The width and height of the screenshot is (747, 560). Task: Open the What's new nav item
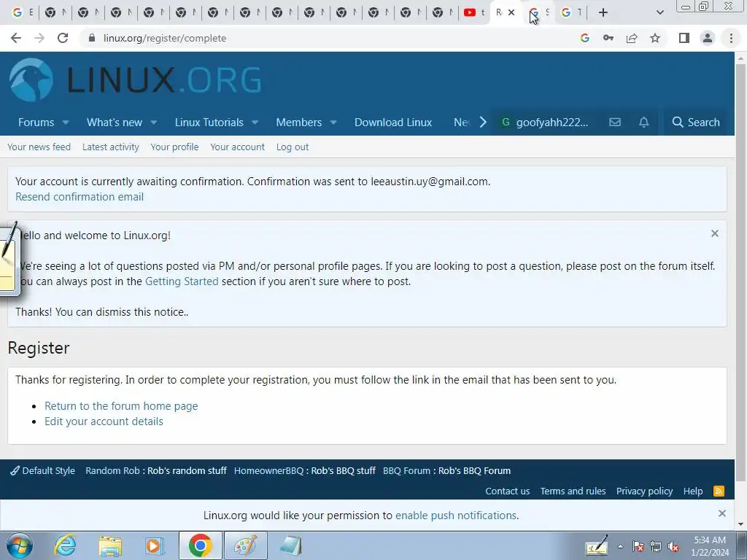tap(115, 122)
